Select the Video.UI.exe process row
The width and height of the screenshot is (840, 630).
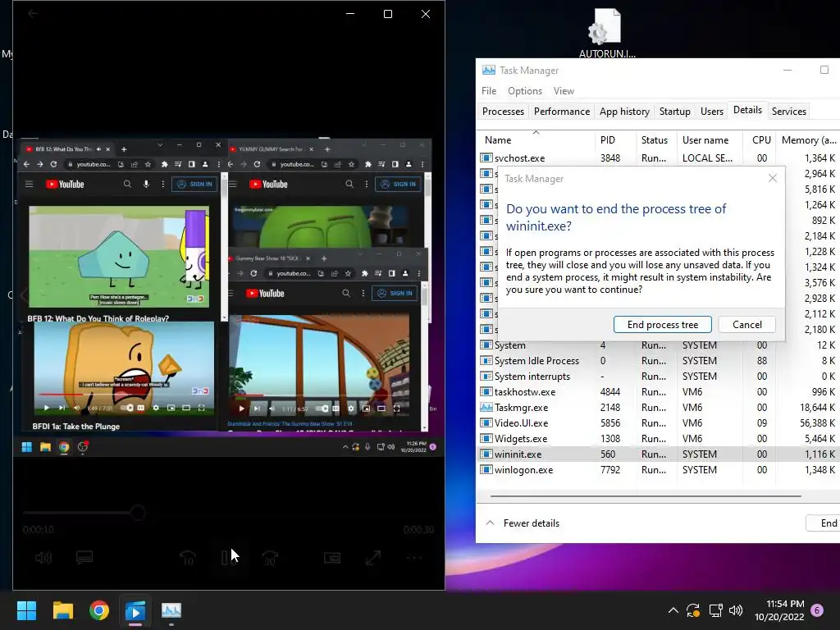(659, 423)
